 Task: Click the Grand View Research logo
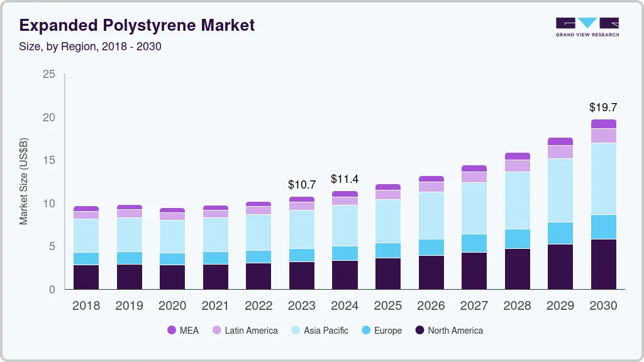pos(587,26)
